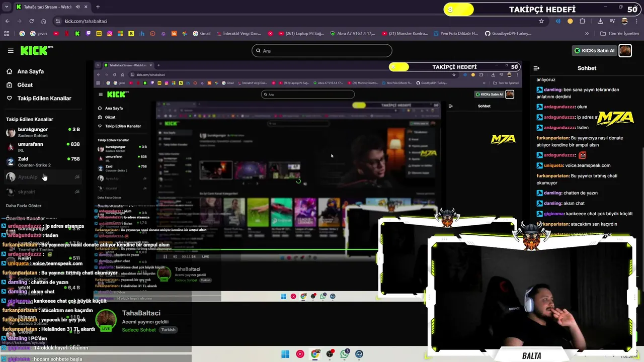Open a new browser tab
This screenshot has width=644, height=362.
pyautogui.click(x=98, y=7)
